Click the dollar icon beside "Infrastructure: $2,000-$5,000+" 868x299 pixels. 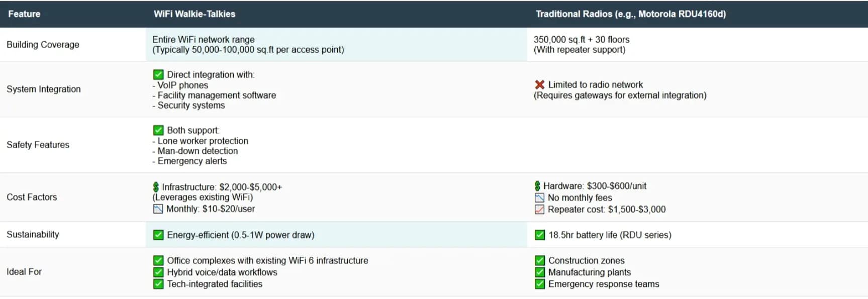pyautogui.click(x=156, y=187)
